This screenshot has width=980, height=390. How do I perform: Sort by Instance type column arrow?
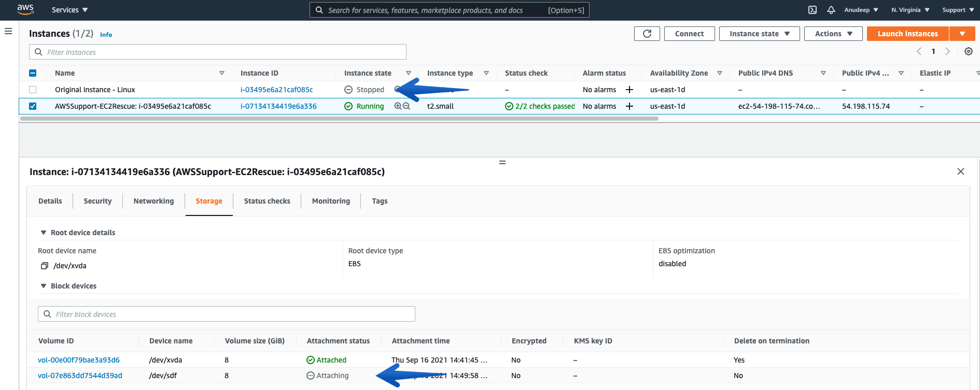point(486,73)
